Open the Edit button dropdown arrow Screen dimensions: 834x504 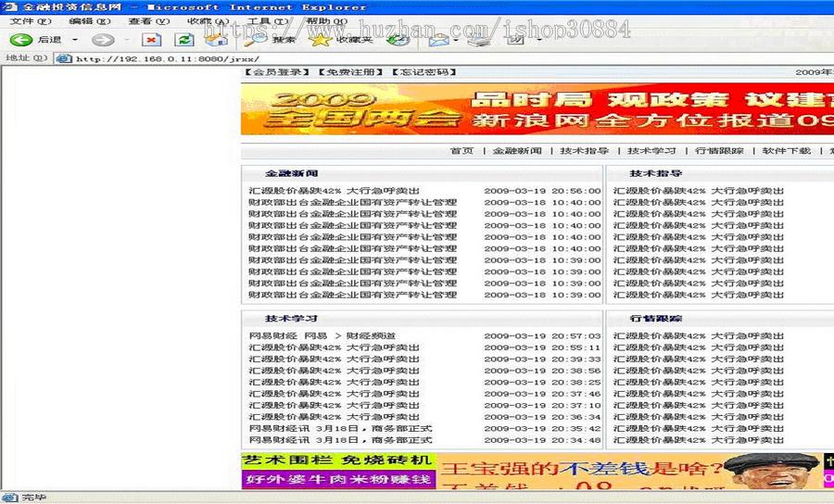click(539, 40)
